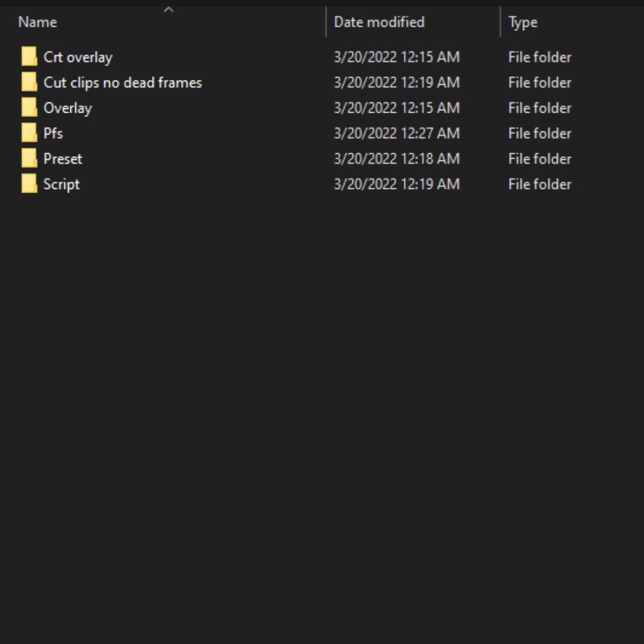Viewport: 644px width, 644px height.
Task: Click the date modified cell of Cut clips row
Action: point(397,82)
